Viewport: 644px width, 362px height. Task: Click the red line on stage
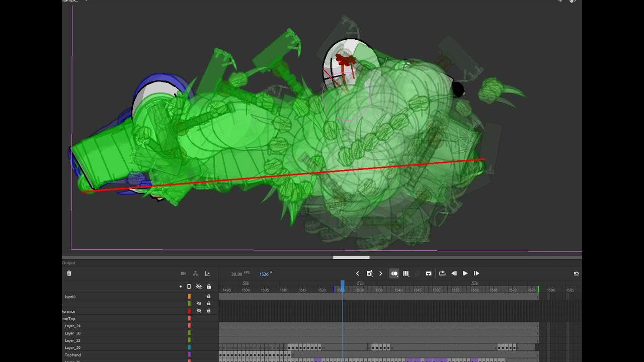tap(283, 175)
